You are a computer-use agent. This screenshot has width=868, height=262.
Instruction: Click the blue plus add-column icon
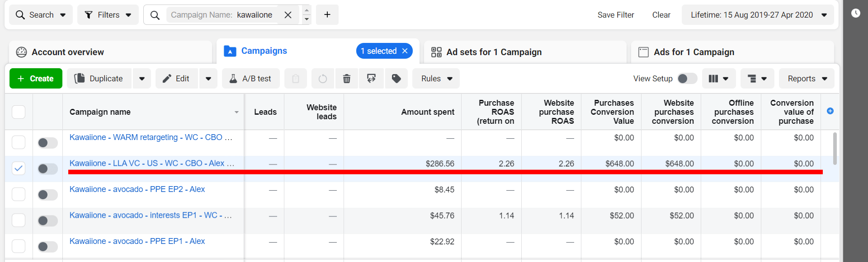[x=830, y=111]
